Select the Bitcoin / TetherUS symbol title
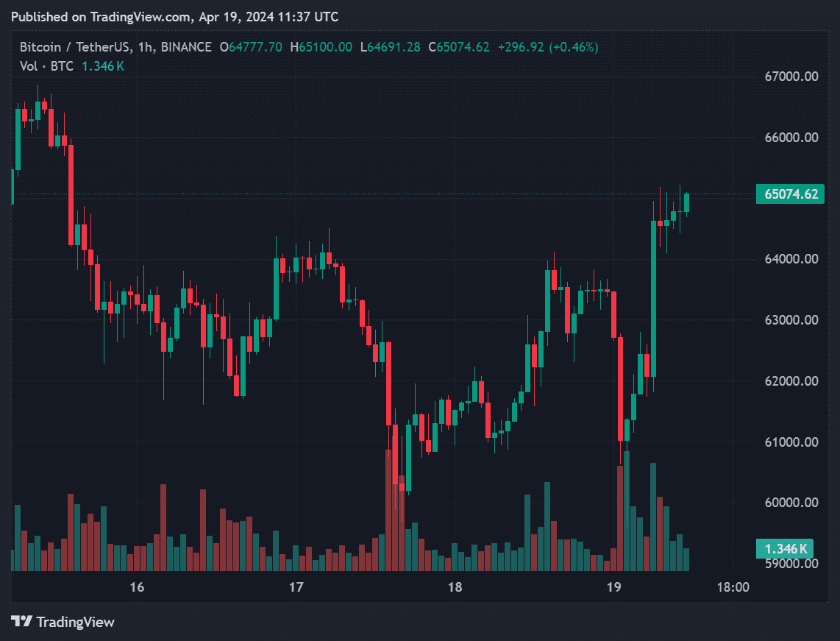Viewport: 840px width, 641px height. point(74,47)
